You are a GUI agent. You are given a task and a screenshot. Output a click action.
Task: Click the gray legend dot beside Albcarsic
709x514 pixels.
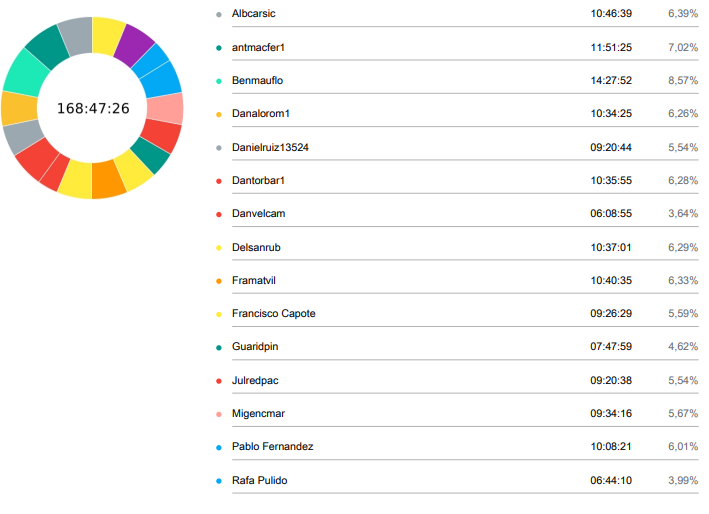[x=218, y=14]
